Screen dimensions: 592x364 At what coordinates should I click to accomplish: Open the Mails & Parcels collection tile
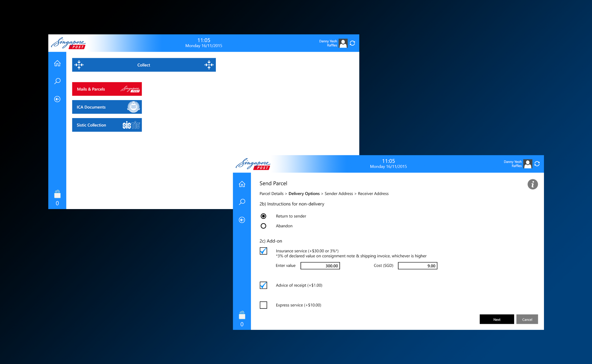(x=107, y=89)
